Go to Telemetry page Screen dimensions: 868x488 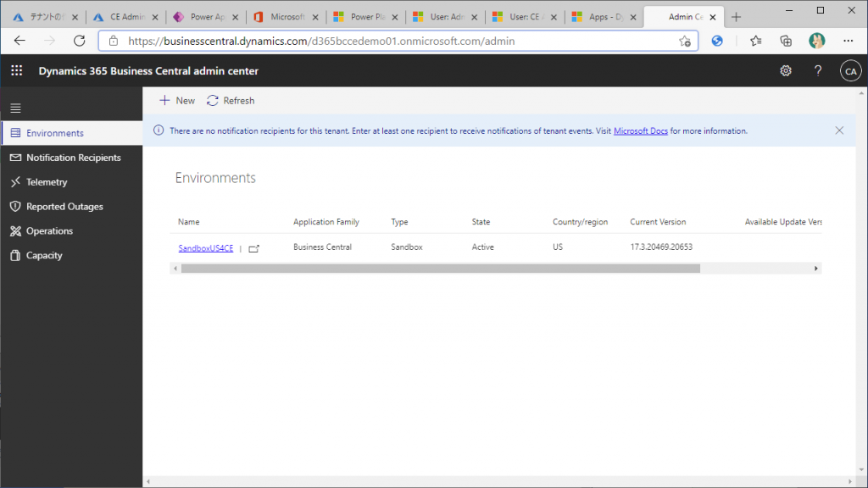click(71, 182)
